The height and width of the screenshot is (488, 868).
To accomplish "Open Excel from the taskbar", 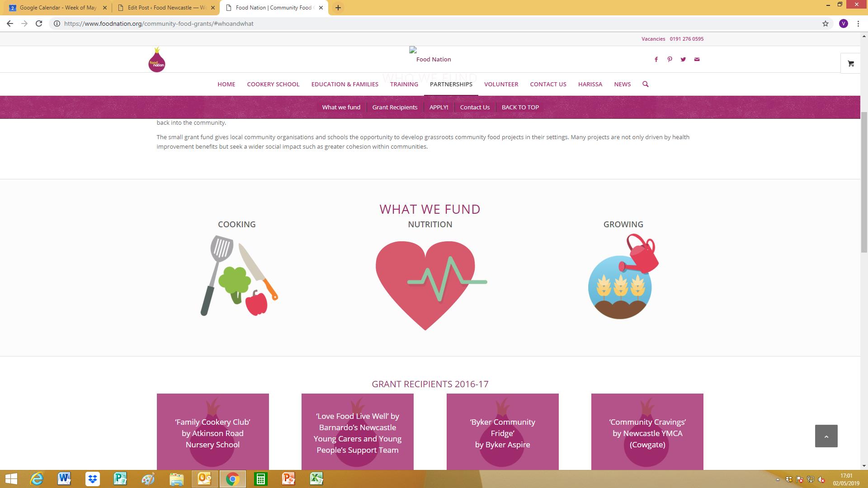I will click(x=316, y=479).
